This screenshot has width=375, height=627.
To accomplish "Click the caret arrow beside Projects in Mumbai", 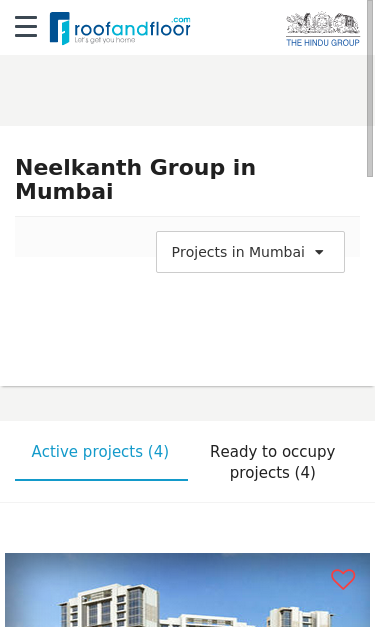I will point(319,252).
